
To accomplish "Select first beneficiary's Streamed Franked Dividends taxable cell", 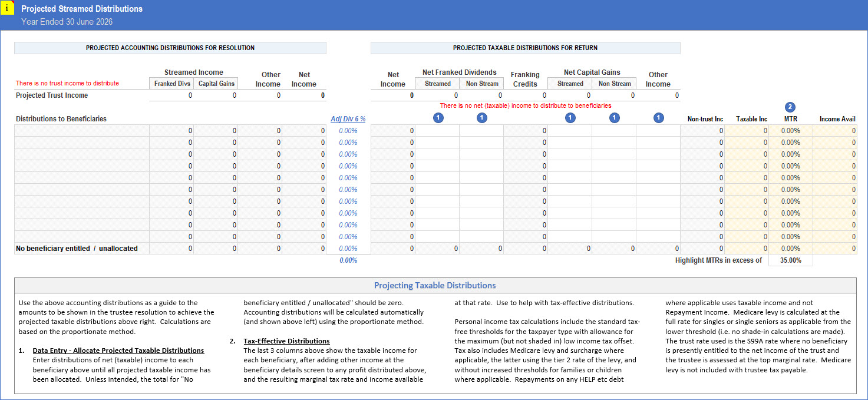I will [437, 131].
